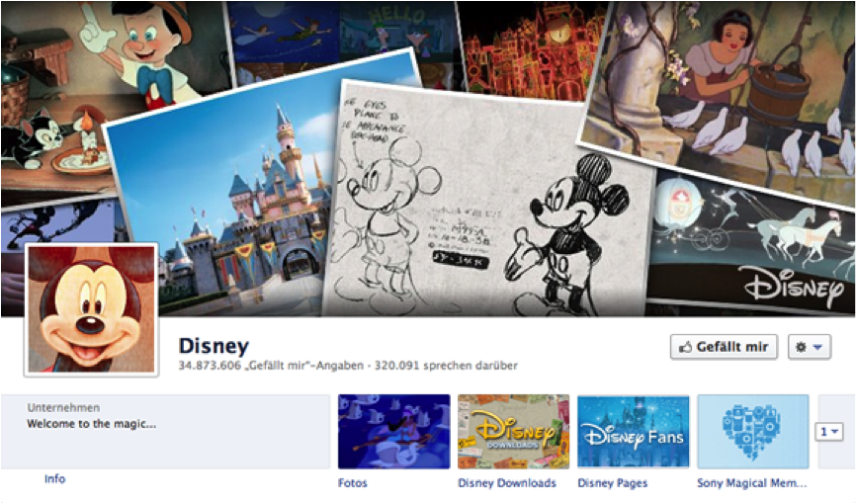The height and width of the screenshot is (504, 857).
Task: Click the Disney Downloads label link
Action: [507, 483]
